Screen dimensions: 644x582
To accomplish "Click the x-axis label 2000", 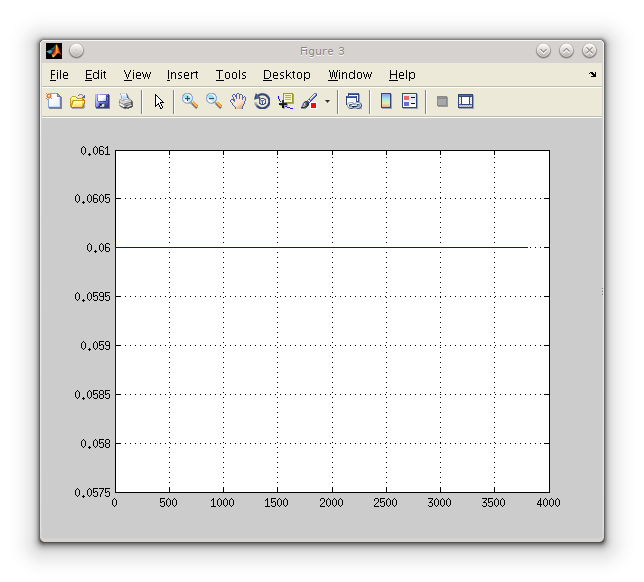I will (331, 503).
